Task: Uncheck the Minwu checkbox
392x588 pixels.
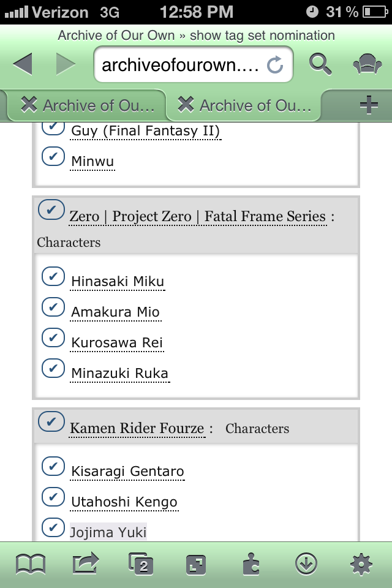Action: [53, 156]
